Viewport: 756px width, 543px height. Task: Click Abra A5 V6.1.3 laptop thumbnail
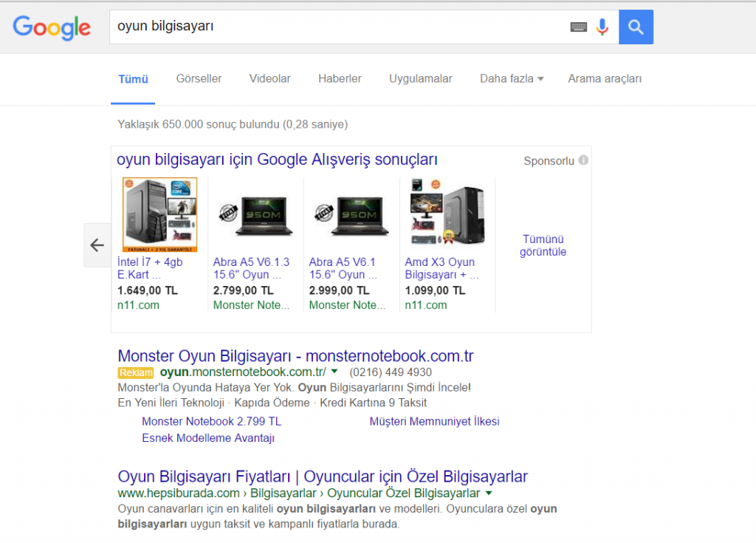tap(256, 215)
